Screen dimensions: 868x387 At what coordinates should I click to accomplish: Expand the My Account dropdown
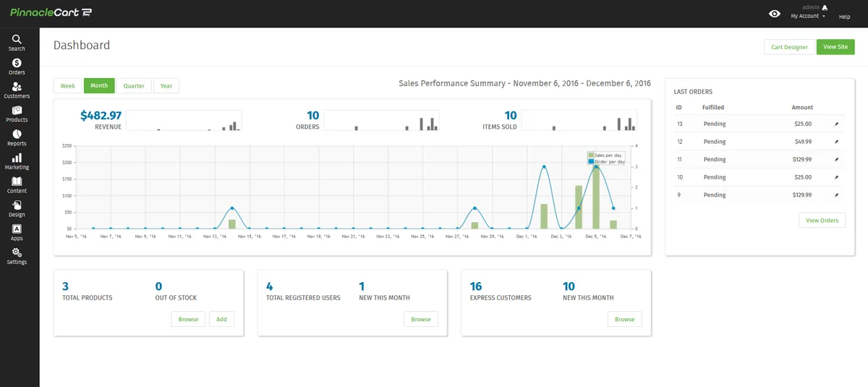point(808,16)
